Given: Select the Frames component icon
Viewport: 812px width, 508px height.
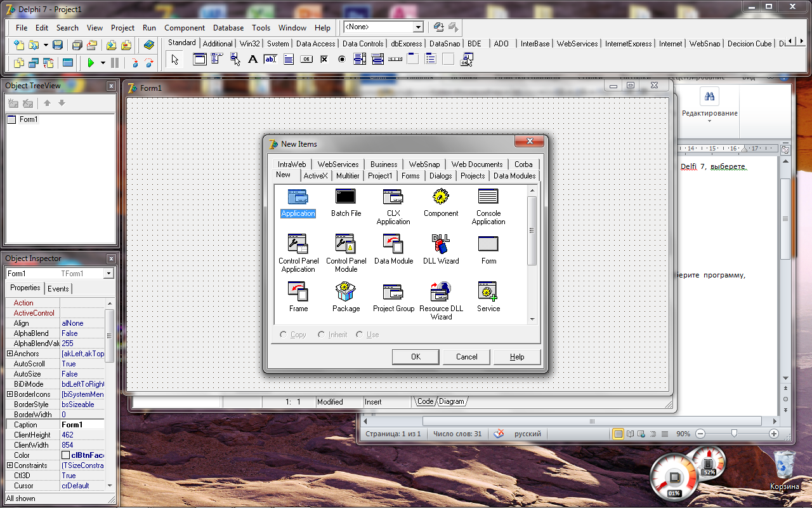Looking at the screenshot, I should tap(200, 60).
